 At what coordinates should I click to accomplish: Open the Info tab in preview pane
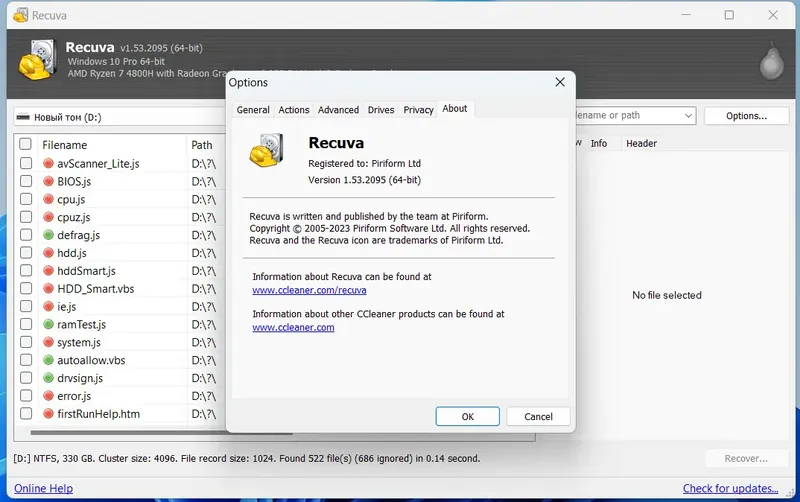[x=598, y=143]
